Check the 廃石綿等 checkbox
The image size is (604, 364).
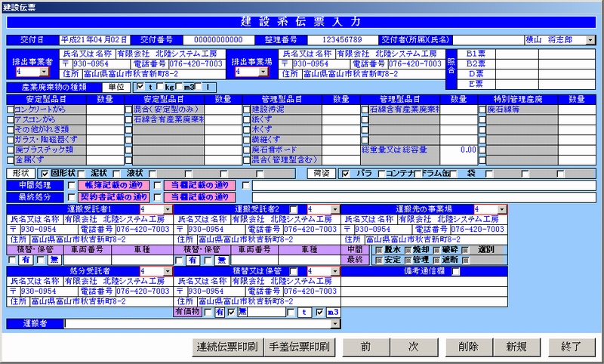(482, 110)
